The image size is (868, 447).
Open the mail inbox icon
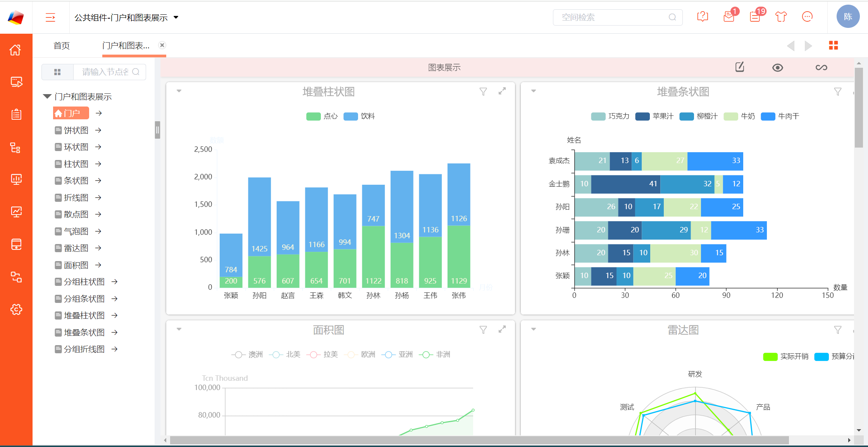pos(729,17)
